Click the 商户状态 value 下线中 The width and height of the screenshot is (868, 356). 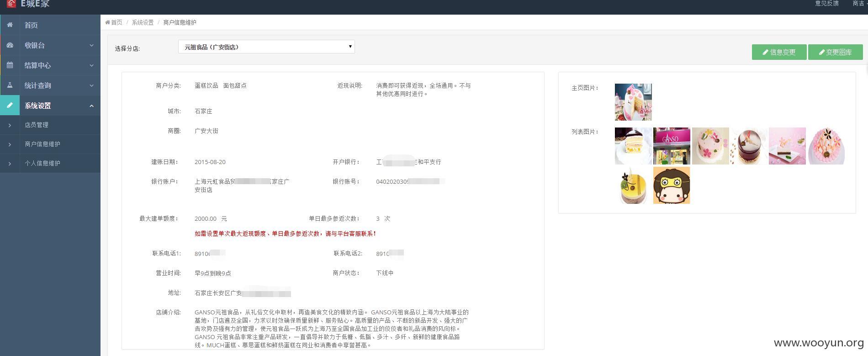(x=385, y=273)
